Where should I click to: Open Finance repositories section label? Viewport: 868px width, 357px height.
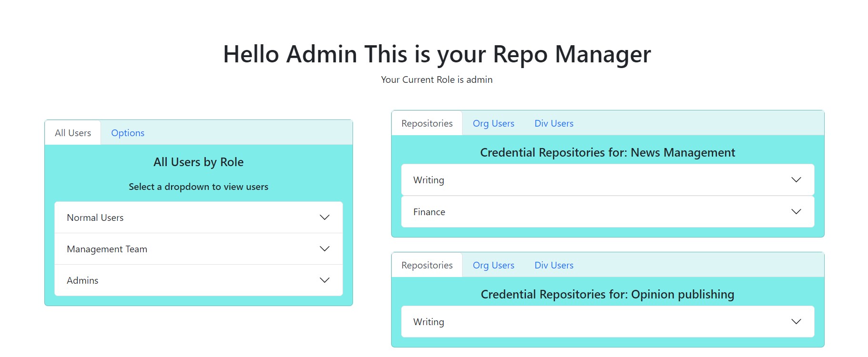click(429, 212)
